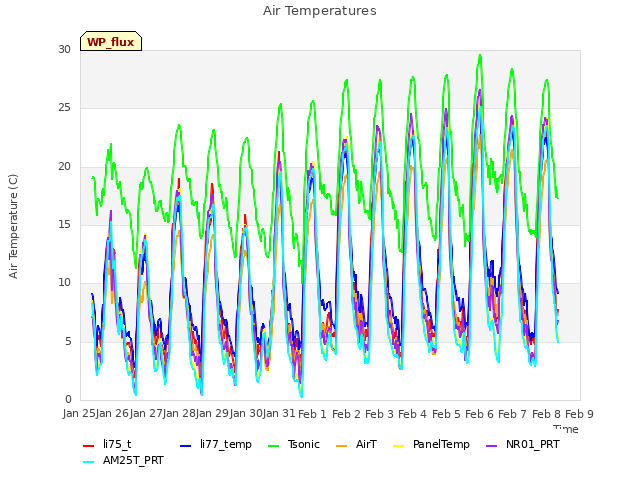Click the Feb 9 x-axis tick label
640x480 pixels.
[579, 414]
